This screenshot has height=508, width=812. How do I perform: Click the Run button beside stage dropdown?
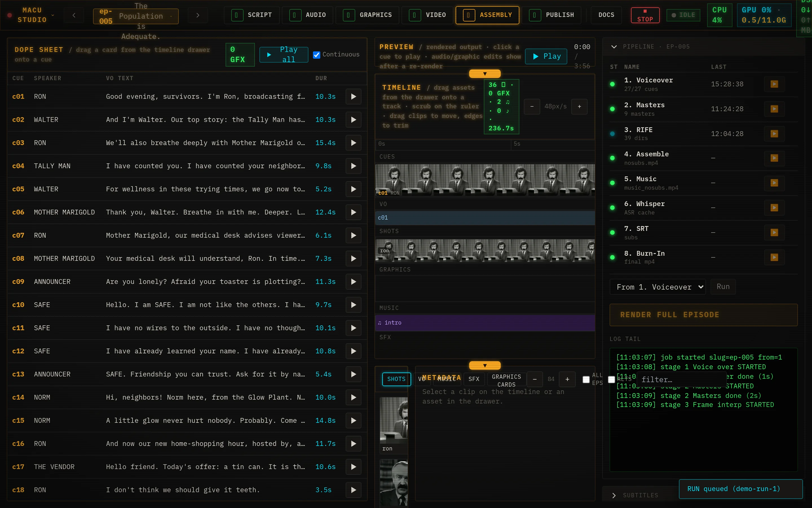[x=723, y=287]
